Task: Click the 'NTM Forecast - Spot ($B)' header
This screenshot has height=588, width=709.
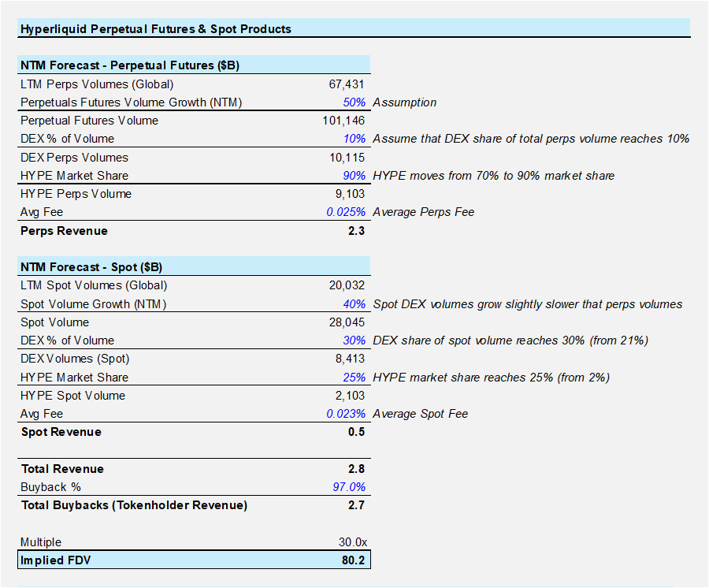Action: click(x=95, y=267)
